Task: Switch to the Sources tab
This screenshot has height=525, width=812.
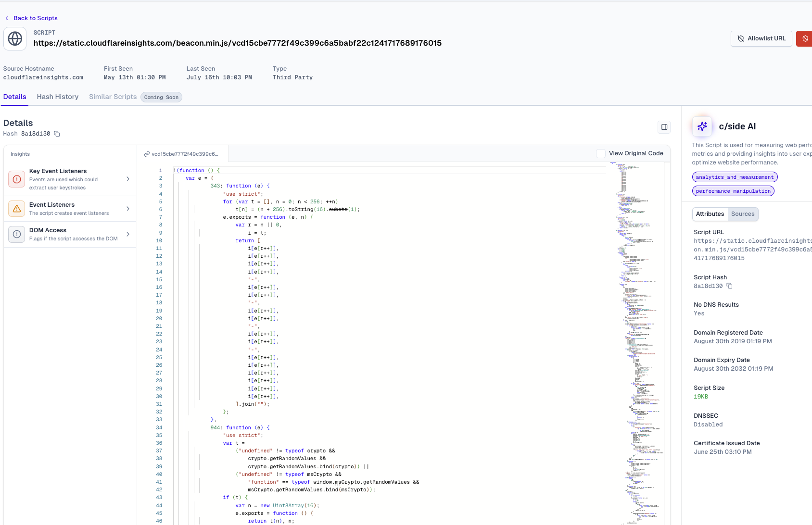Action: coord(743,214)
